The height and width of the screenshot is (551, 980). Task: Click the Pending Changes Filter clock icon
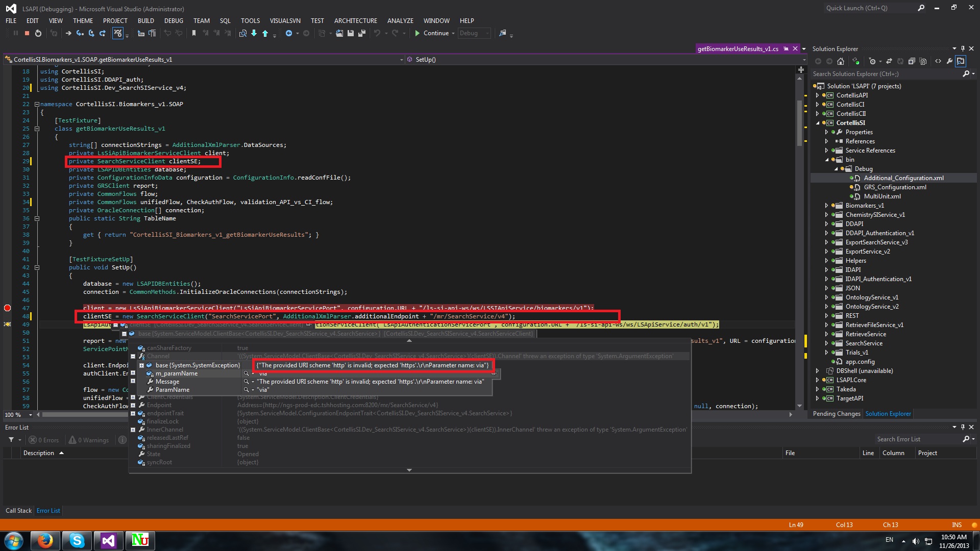[x=872, y=61]
